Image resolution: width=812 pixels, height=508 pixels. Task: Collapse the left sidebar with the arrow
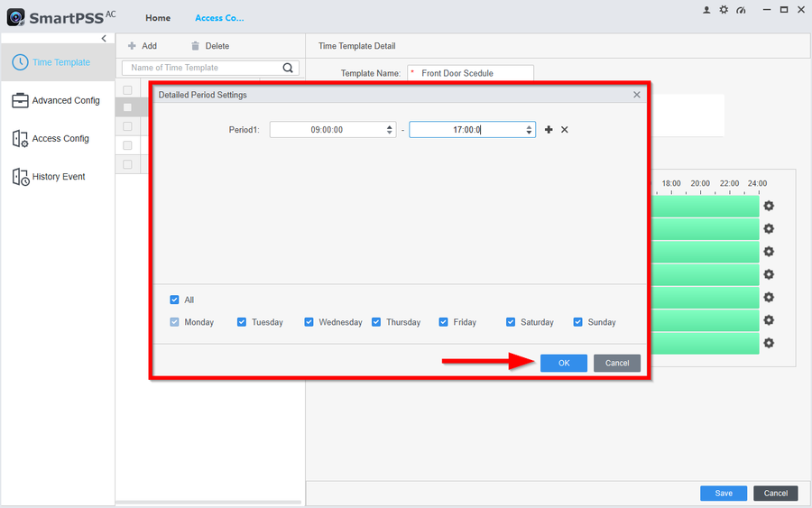point(104,38)
